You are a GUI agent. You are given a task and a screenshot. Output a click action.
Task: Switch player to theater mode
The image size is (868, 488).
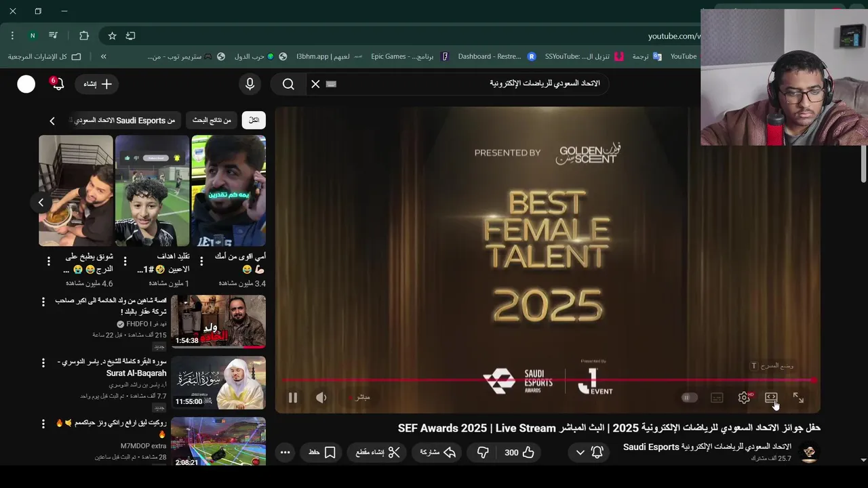(x=771, y=398)
